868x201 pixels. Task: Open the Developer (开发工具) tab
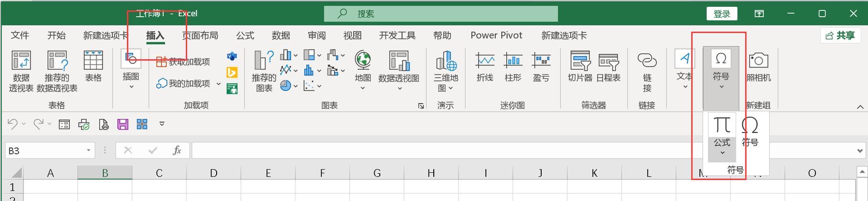(x=397, y=36)
